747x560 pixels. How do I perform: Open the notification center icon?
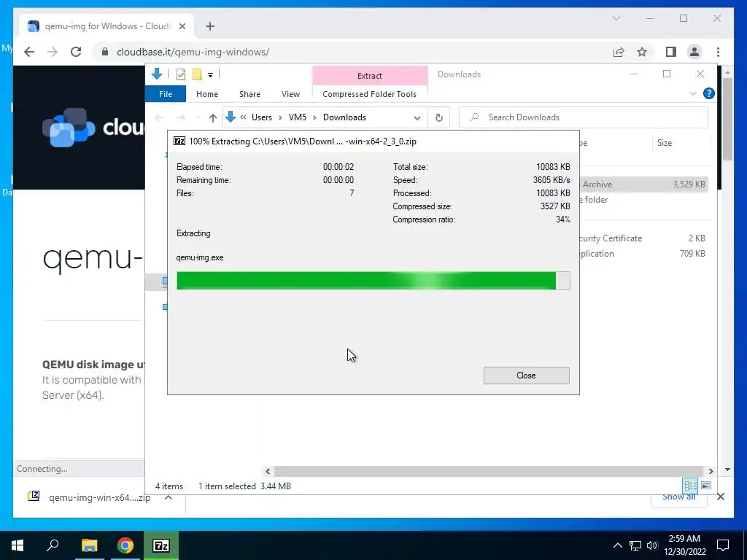(723, 545)
